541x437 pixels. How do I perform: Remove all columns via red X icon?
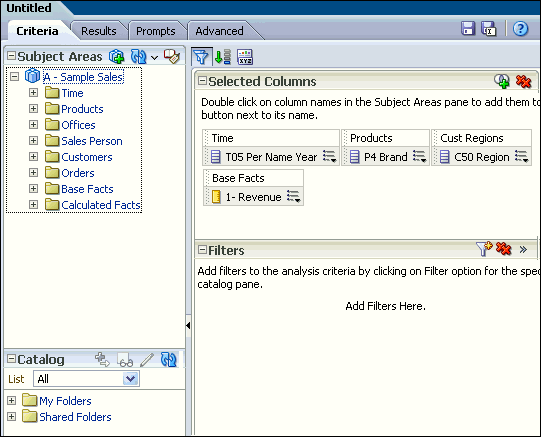[523, 81]
